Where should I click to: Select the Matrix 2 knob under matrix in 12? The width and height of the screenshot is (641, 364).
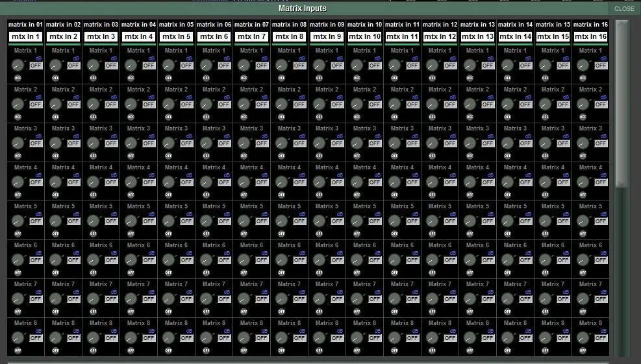point(432,104)
